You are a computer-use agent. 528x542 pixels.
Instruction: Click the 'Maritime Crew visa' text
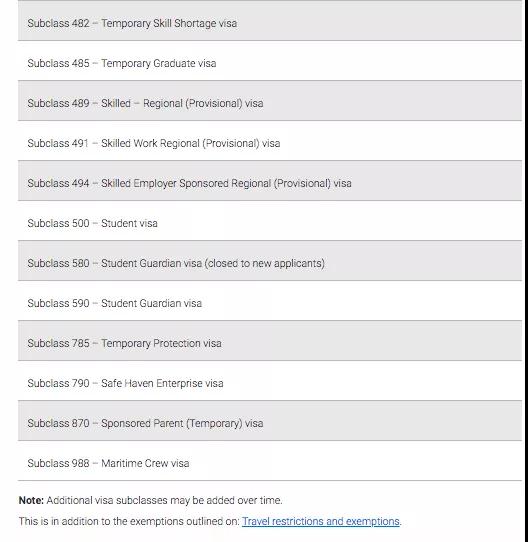point(145,463)
